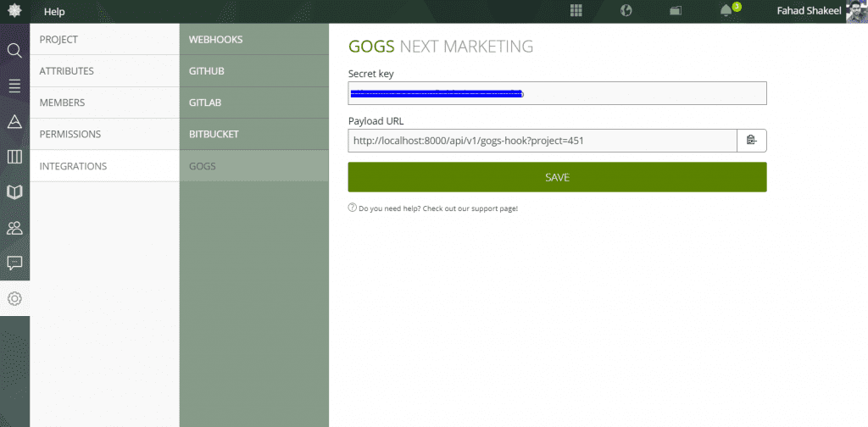Select the INTEGRATIONS admin section
Viewport: 868px width, 427px height.
[x=104, y=166]
